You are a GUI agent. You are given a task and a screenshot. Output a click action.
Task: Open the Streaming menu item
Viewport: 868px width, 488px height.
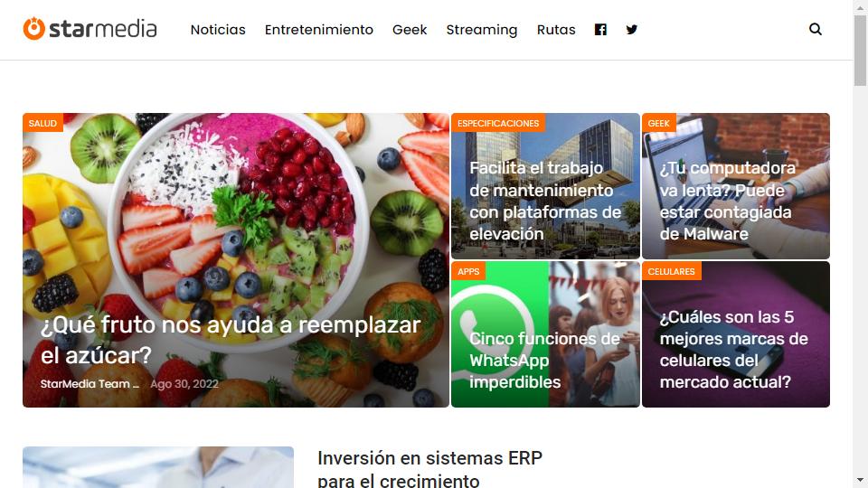[x=482, y=30]
